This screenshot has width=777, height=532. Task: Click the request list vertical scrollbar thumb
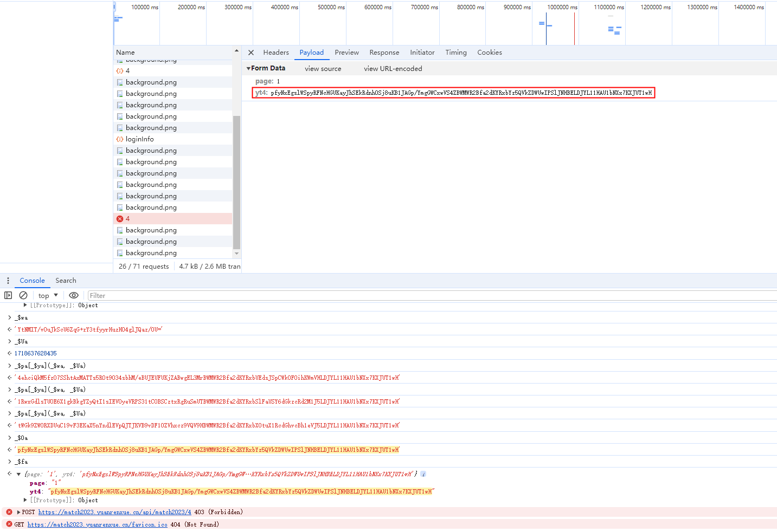(x=236, y=183)
